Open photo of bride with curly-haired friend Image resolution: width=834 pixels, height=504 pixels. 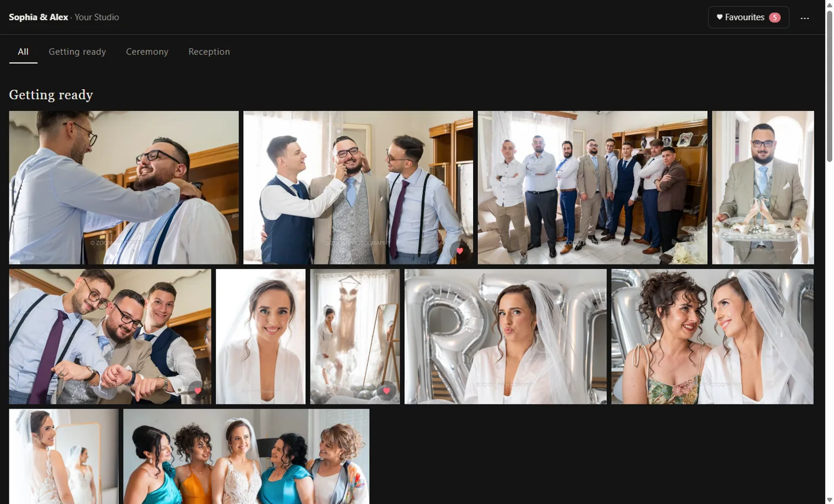point(712,336)
